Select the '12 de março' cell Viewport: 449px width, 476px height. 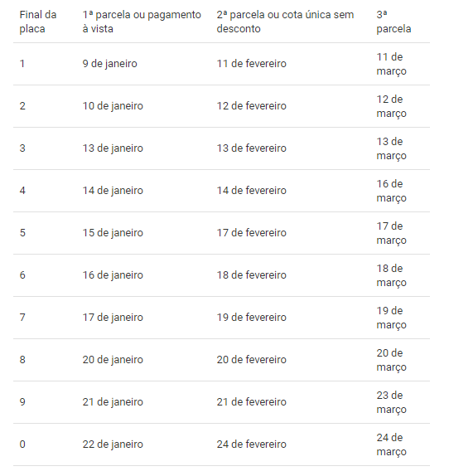click(391, 106)
